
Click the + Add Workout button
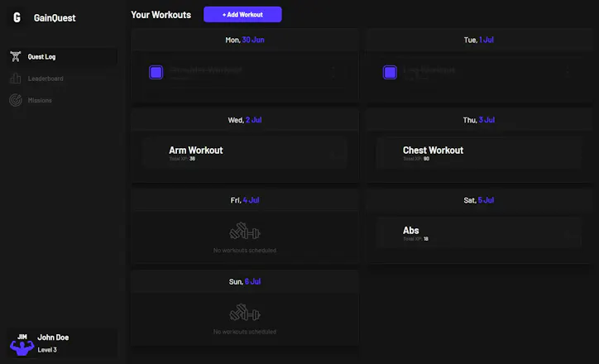pyautogui.click(x=242, y=15)
